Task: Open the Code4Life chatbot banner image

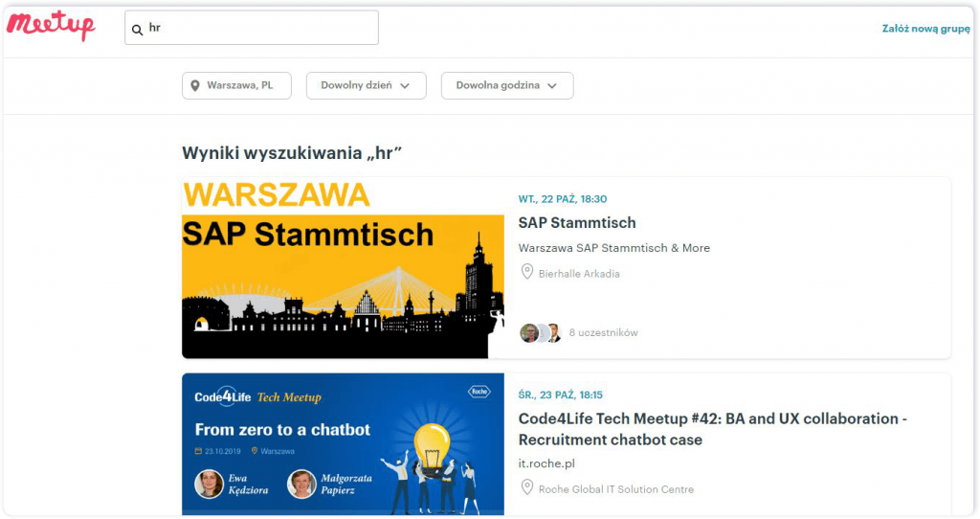Action: [343, 444]
